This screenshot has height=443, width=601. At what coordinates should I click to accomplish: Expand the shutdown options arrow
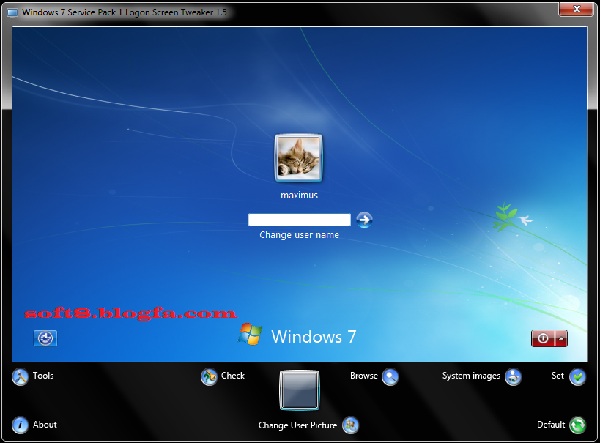561,338
